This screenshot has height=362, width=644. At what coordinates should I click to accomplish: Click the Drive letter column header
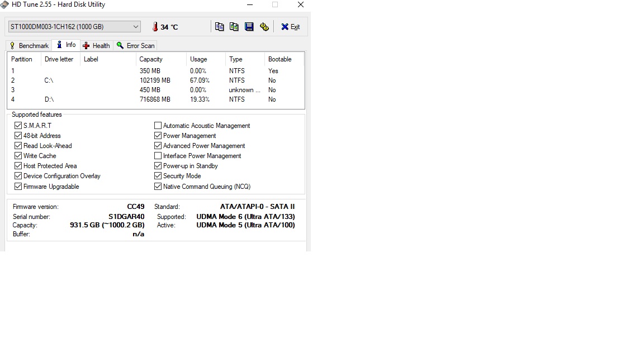tap(60, 59)
